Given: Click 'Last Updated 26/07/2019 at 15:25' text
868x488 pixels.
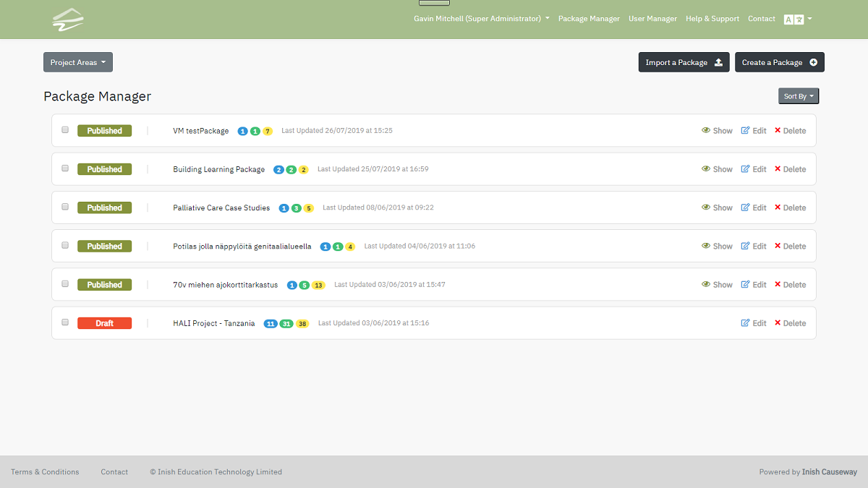Looking at the screenshot, I should point(337,131).
